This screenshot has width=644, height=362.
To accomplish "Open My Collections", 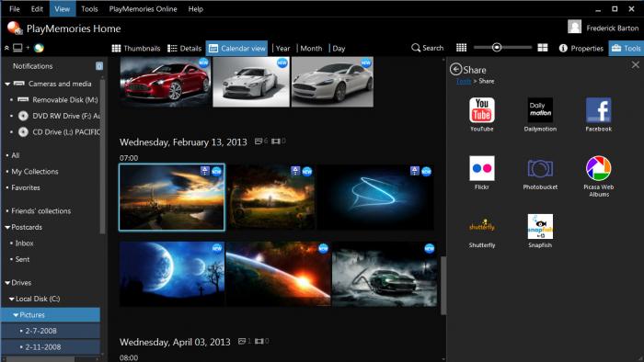I will click(x=35, y=172).
